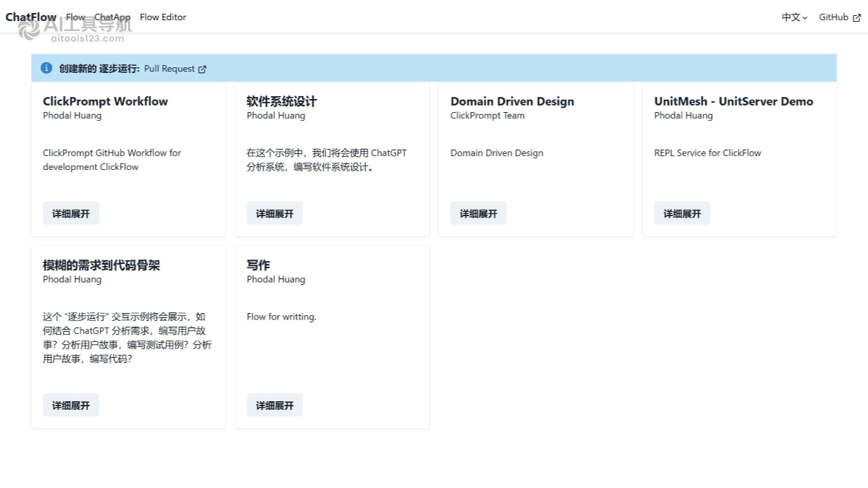
Task: Expand details for ClickPrompt Workflow card
Action: coord(71,213)
